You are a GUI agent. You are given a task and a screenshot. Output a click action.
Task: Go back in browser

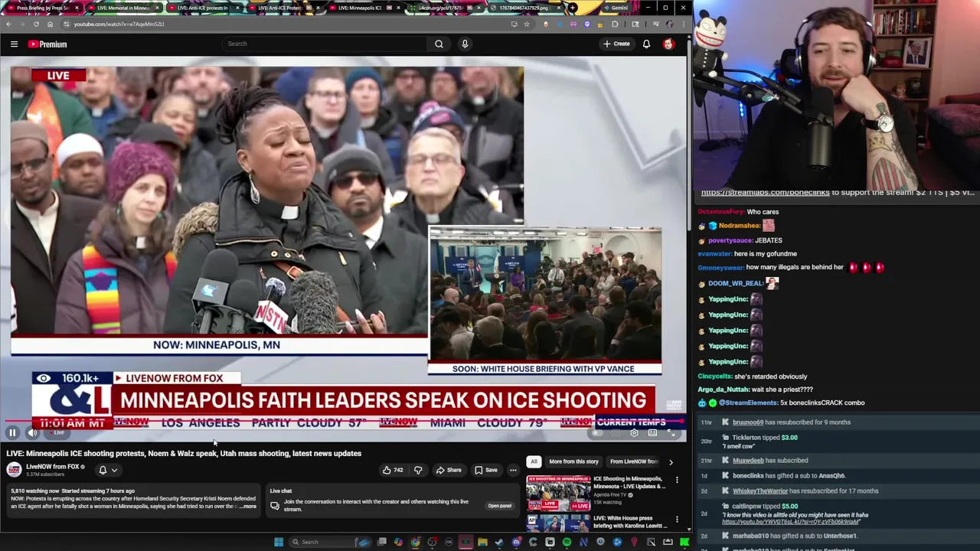click(8, 24)
